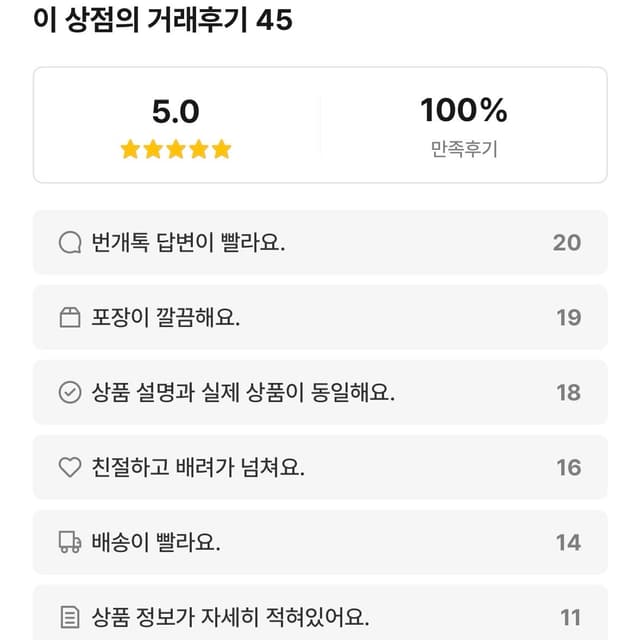Click the delivery truck icon
This screenshot has width=640, height=640.
[70, 542]
